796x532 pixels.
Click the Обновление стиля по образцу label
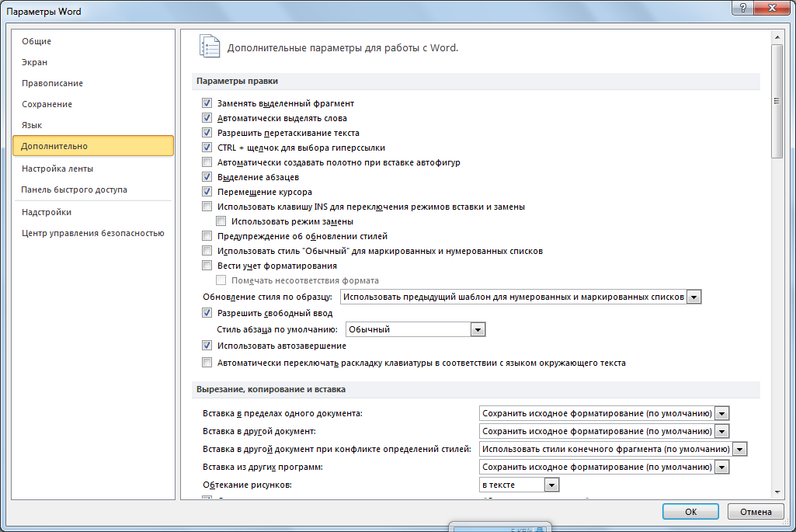coord(267,297)
